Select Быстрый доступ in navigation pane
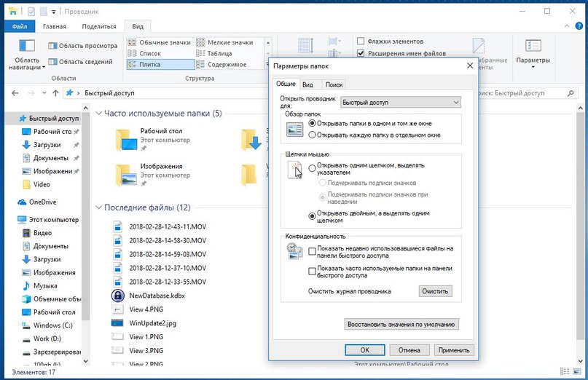 tap(49, 119)
